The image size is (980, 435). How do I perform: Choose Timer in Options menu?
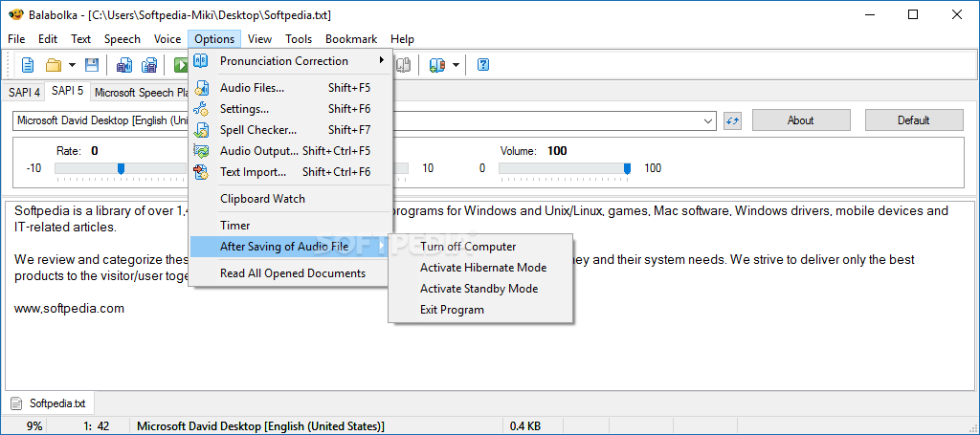coord(290,226)
